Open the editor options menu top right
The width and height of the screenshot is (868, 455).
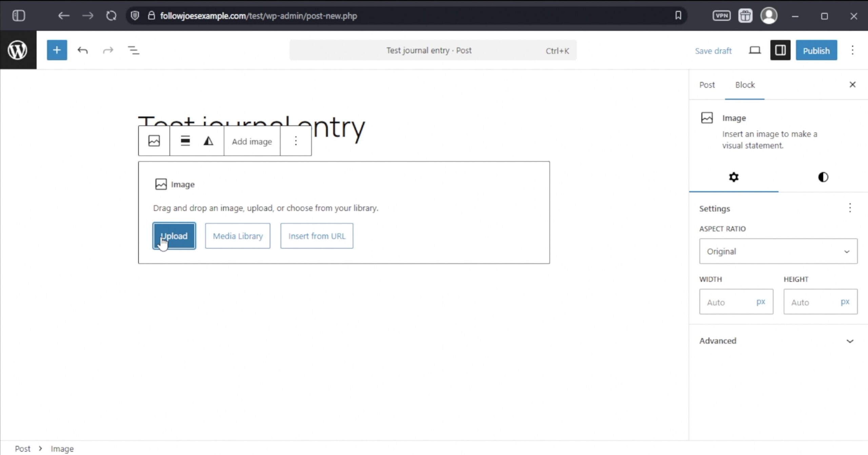(852, 50)
